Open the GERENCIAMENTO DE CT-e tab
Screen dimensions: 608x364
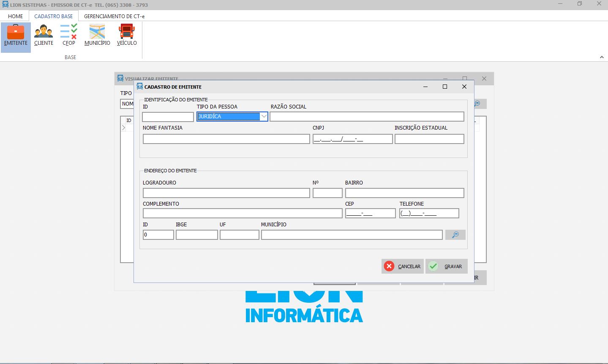[x=114, y=16]
